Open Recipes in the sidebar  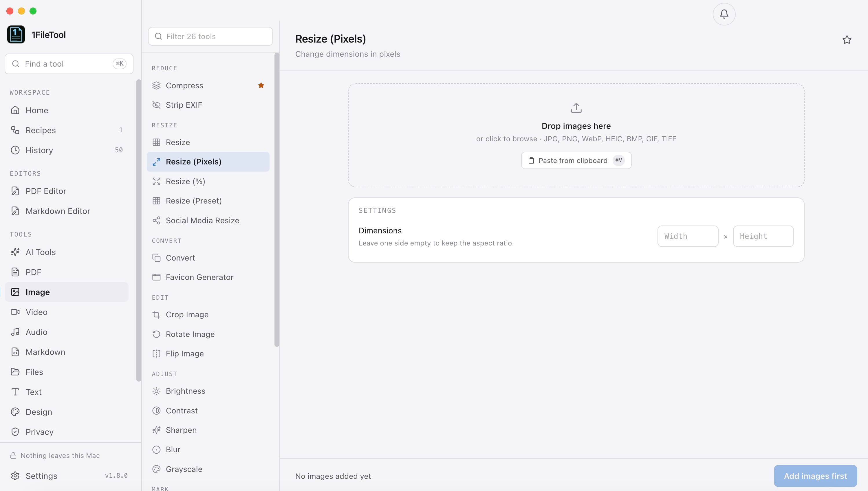point(67,130)
